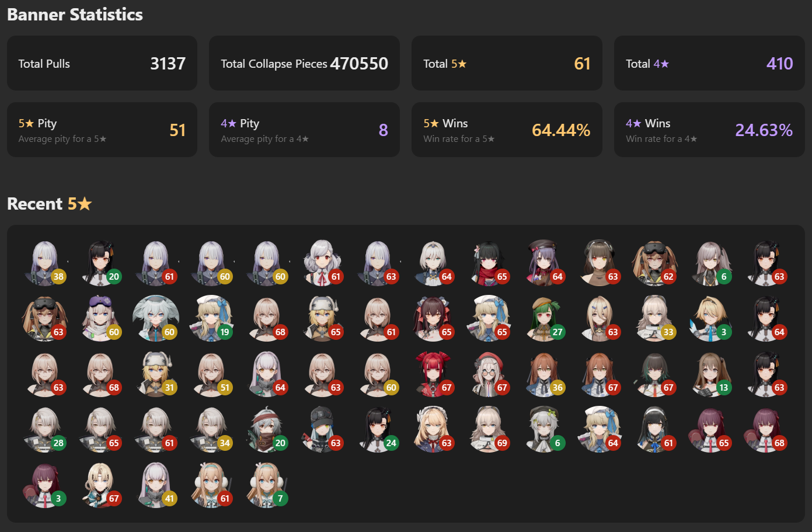
Task: Click the red twin-tail haired character avatar
Action: [x=433, y=374]
